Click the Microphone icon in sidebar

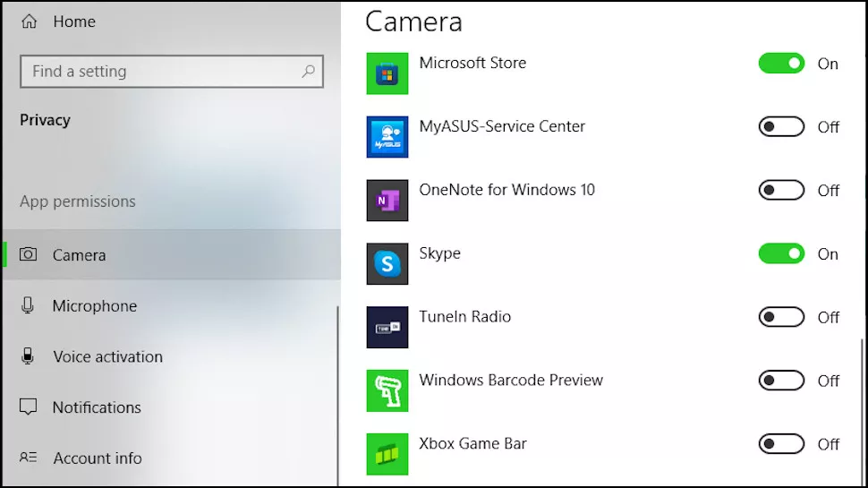[28, 305]
